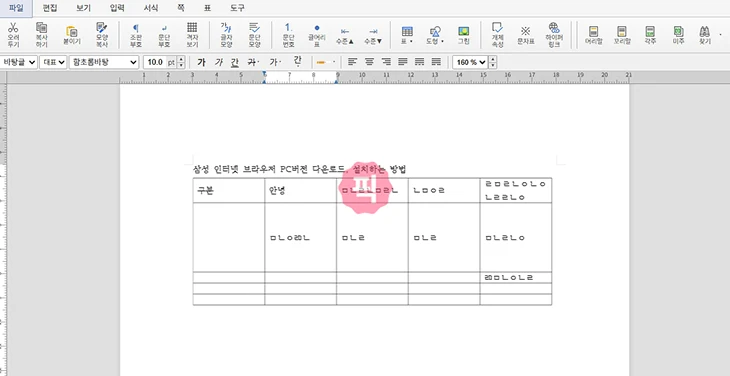Click the 10.0 pt font size field

pyautogui.click(x=160, y=62)
